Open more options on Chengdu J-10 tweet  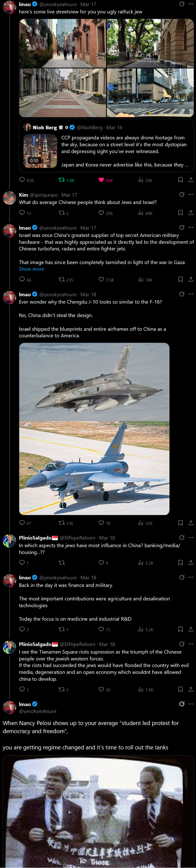tap(191, 294)
